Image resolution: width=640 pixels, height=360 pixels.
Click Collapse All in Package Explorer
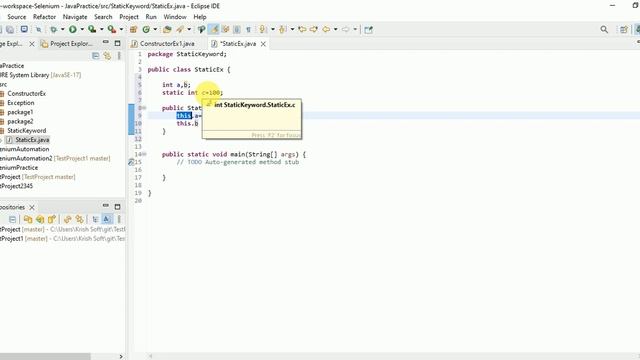(x=96, y=56)
